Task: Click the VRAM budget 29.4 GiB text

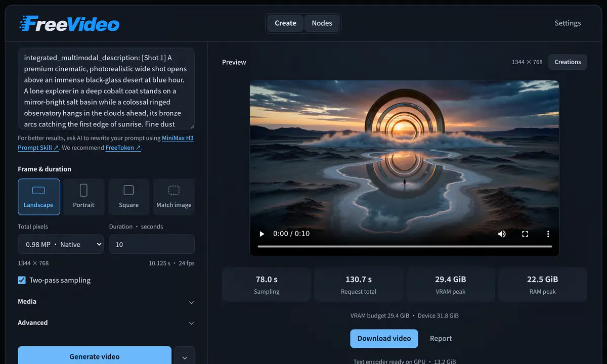Action: [380, 316]
